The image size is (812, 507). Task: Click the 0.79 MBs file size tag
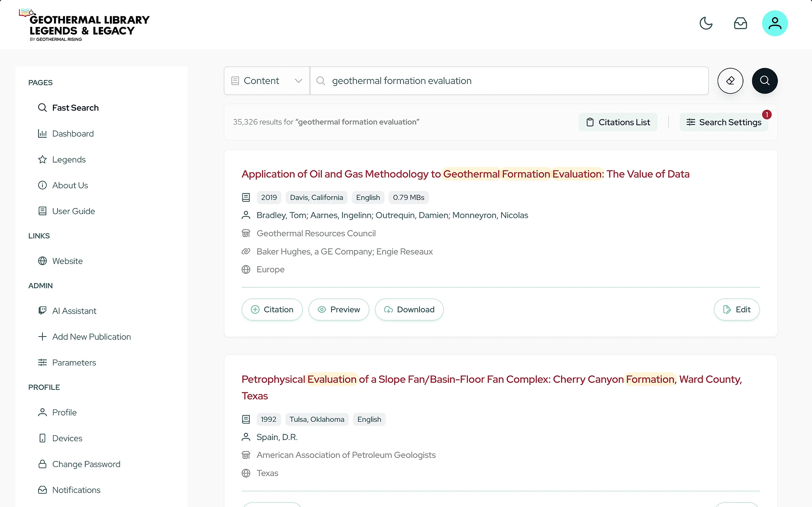(x=408, y=197)
